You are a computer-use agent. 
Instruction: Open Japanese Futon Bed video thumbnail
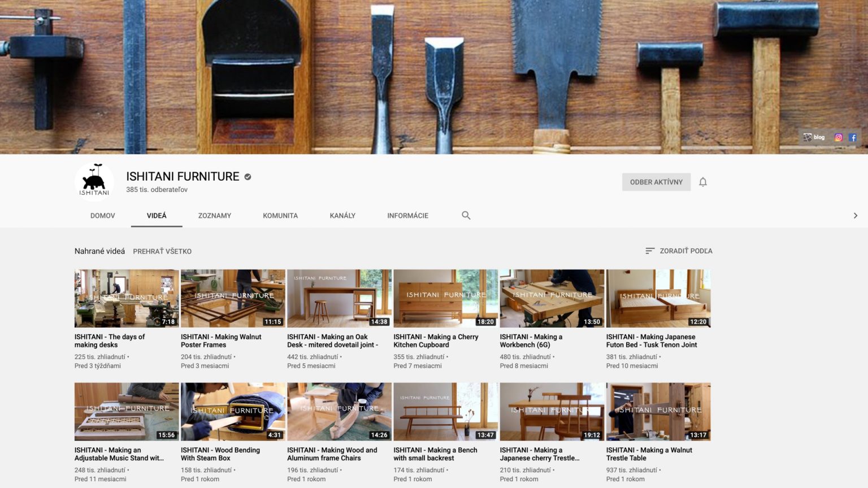tap(658, 298)
